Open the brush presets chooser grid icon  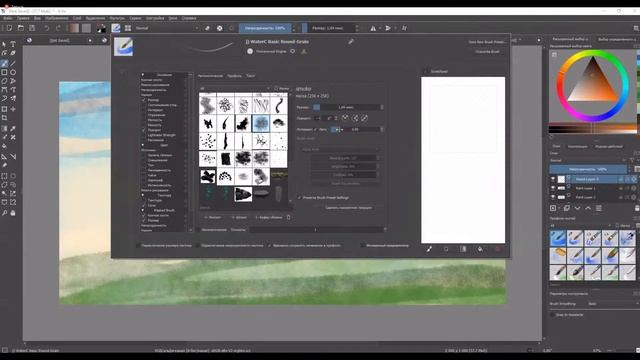128,28
